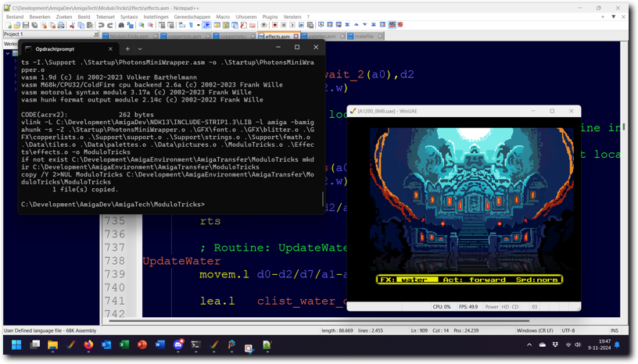Open the notifications bell icon
Viewport: 638px width, 364px height.
(617, 345)
